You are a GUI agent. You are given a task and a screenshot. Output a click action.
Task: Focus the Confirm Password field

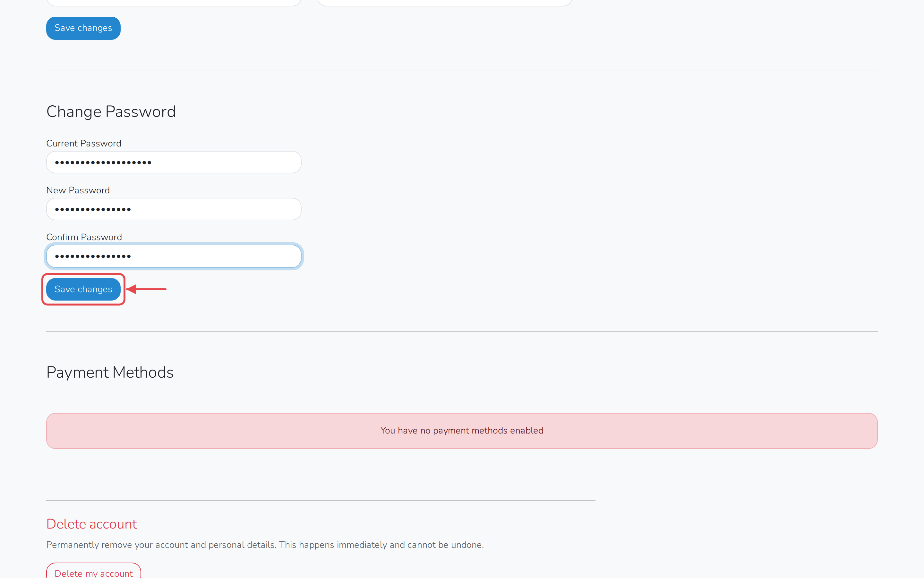coord(174,256)
